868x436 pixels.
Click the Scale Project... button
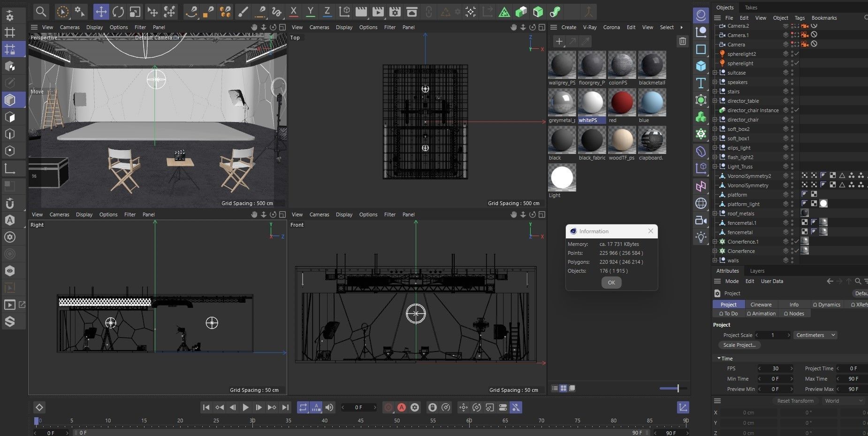coord(739,345)
